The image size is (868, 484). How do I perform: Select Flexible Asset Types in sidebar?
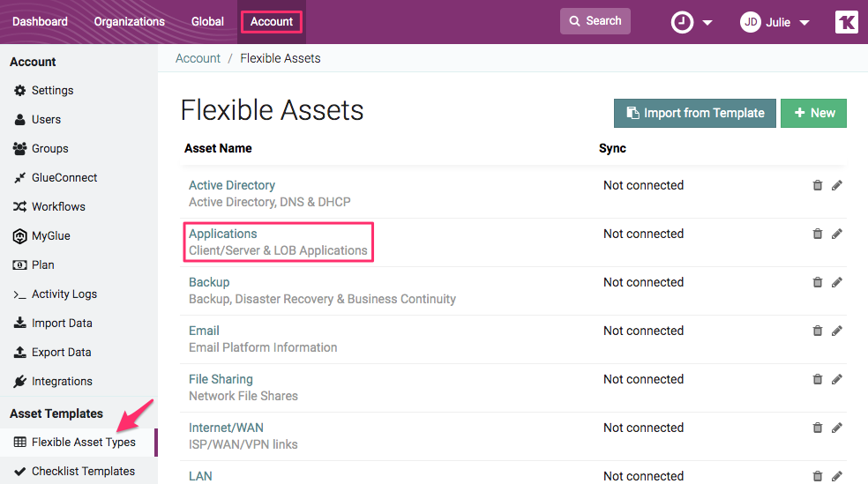coord(83,442)
